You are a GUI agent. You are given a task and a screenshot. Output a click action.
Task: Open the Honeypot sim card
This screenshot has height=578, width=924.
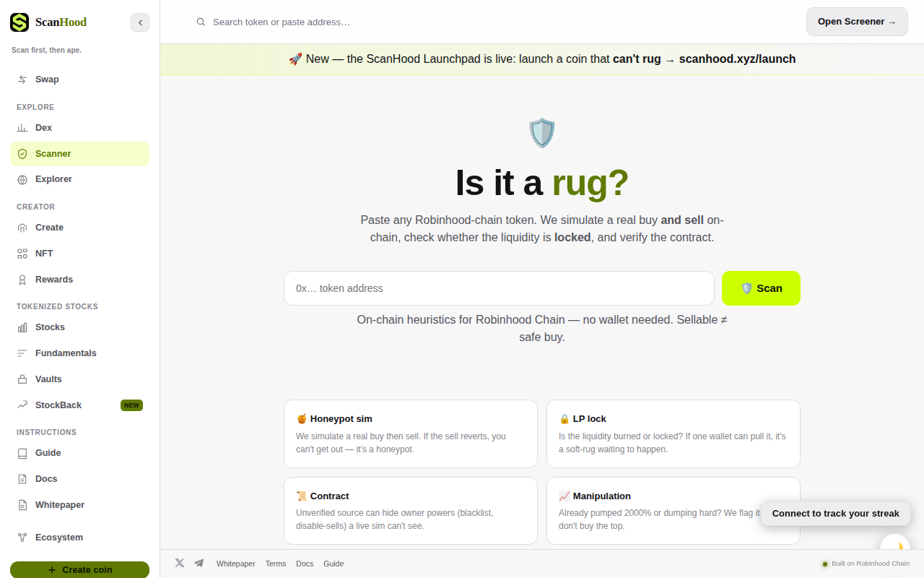click(411, 433)
